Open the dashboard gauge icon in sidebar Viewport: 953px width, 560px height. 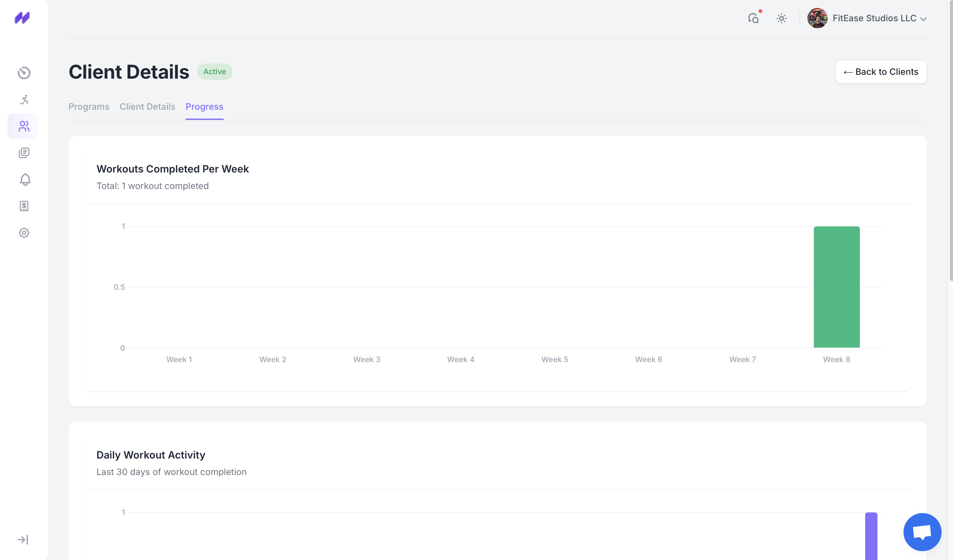pos(24,73)
